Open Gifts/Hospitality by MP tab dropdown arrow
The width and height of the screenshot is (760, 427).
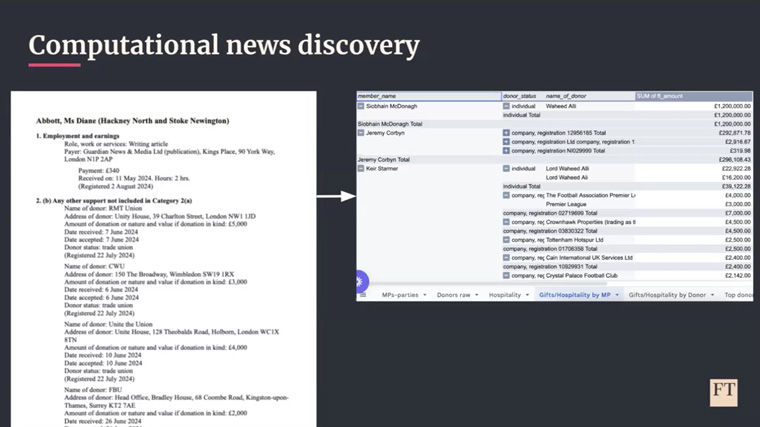point(617,295)
